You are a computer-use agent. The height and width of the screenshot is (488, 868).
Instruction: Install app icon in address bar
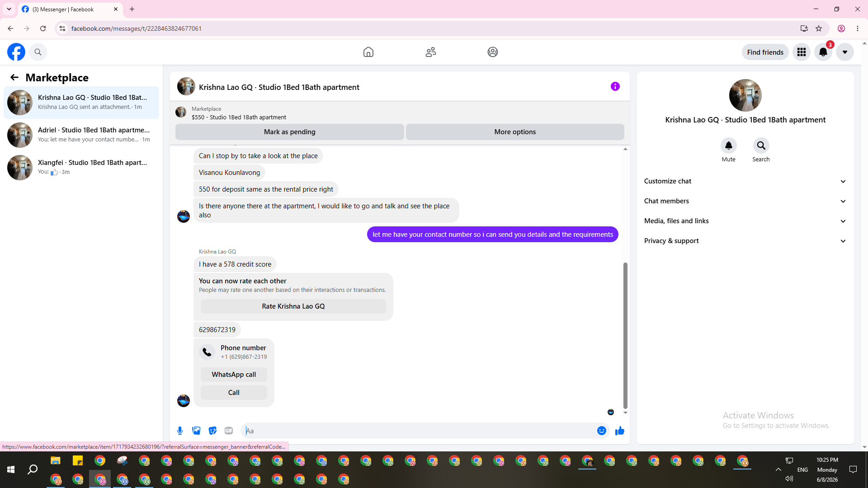pos(804,28)
